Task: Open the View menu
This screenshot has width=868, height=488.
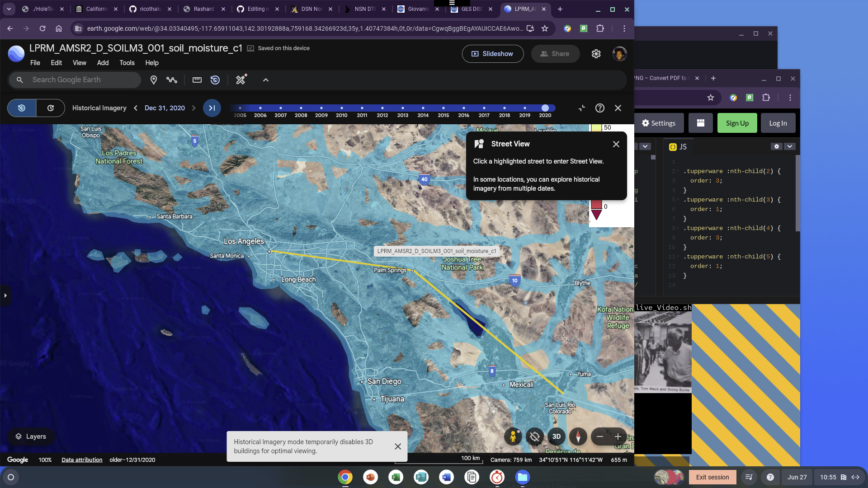Action: tap(80, 63)
